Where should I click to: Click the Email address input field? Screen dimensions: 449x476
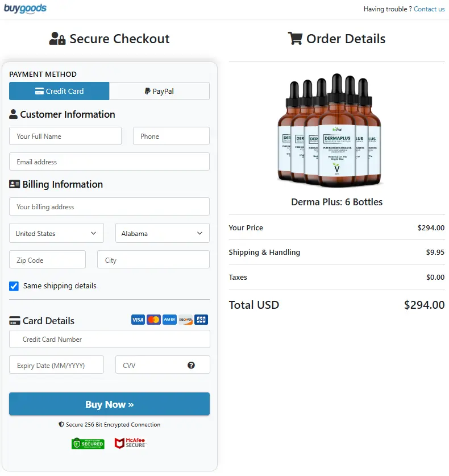109,162
